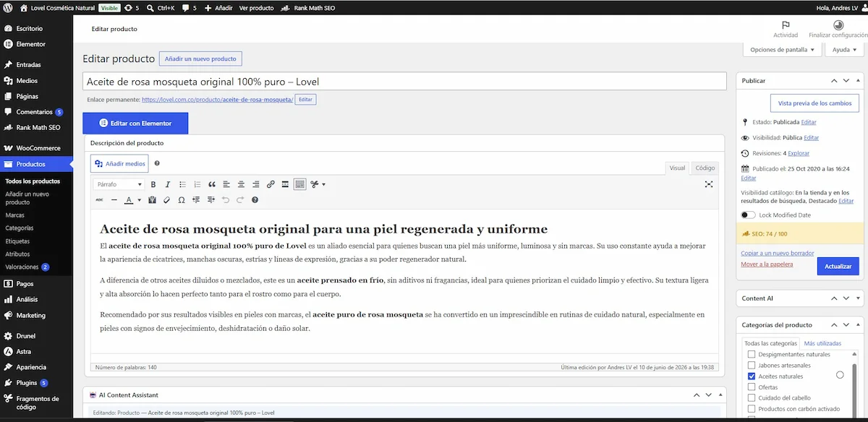Viewport: 868px width, 422px height.
Task: Click the WordPress logo in admin bar
Action: coord(7,7)
